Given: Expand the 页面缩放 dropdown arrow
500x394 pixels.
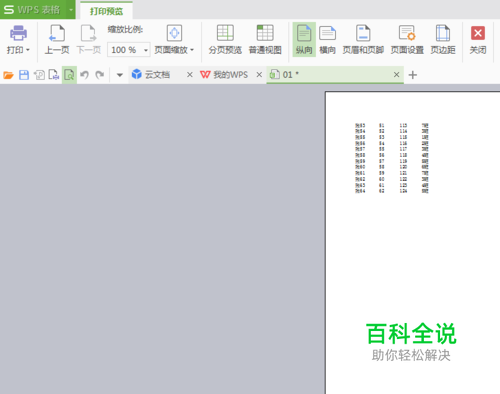Looking at the screenshot, I should tap(192, 50).
